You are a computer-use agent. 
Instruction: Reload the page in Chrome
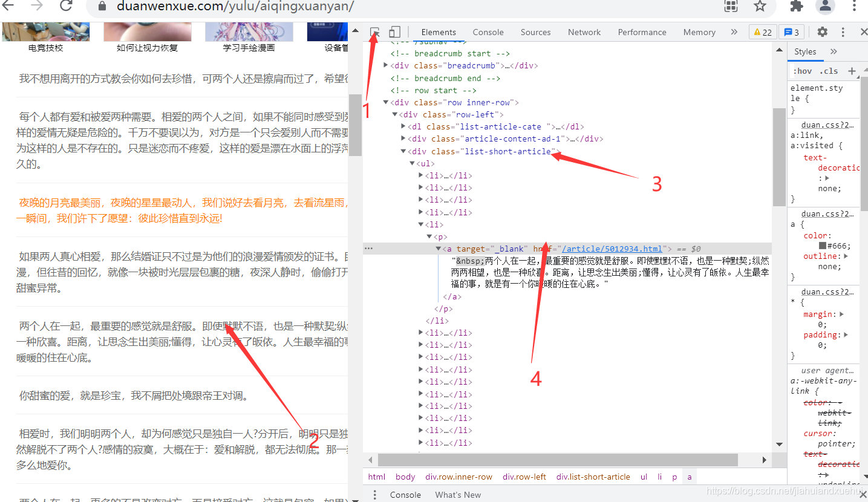[66, 6]
